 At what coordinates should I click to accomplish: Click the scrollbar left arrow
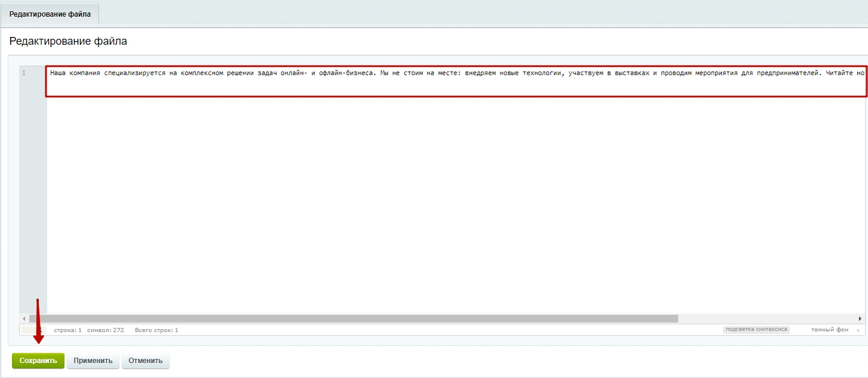tap(24, 319)
